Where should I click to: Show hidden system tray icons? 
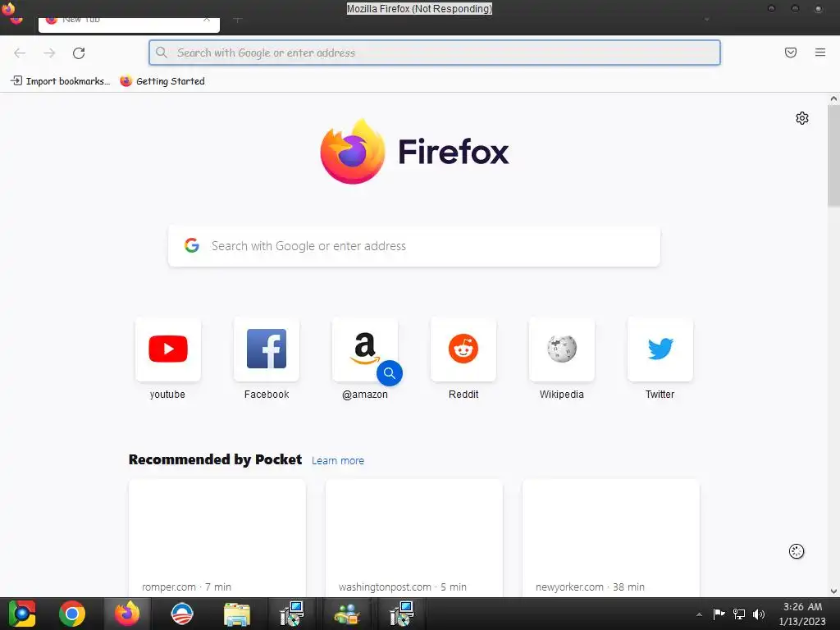tap(699, 614)
